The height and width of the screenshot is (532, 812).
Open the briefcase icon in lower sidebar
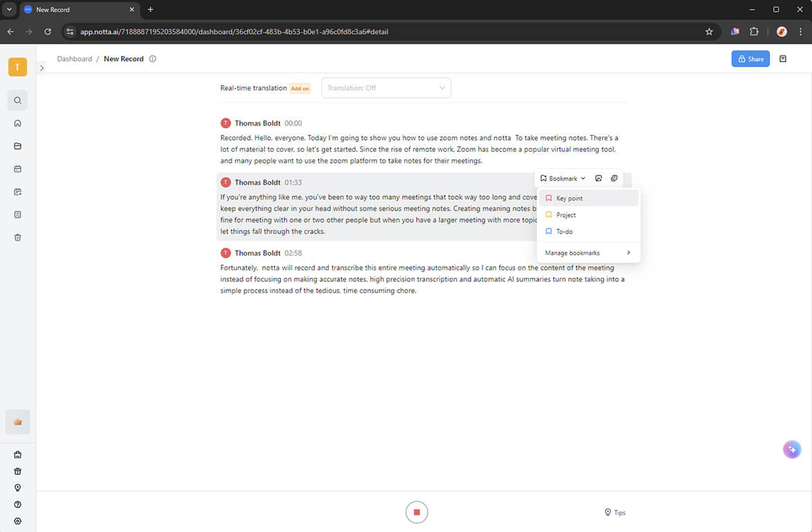17,455
